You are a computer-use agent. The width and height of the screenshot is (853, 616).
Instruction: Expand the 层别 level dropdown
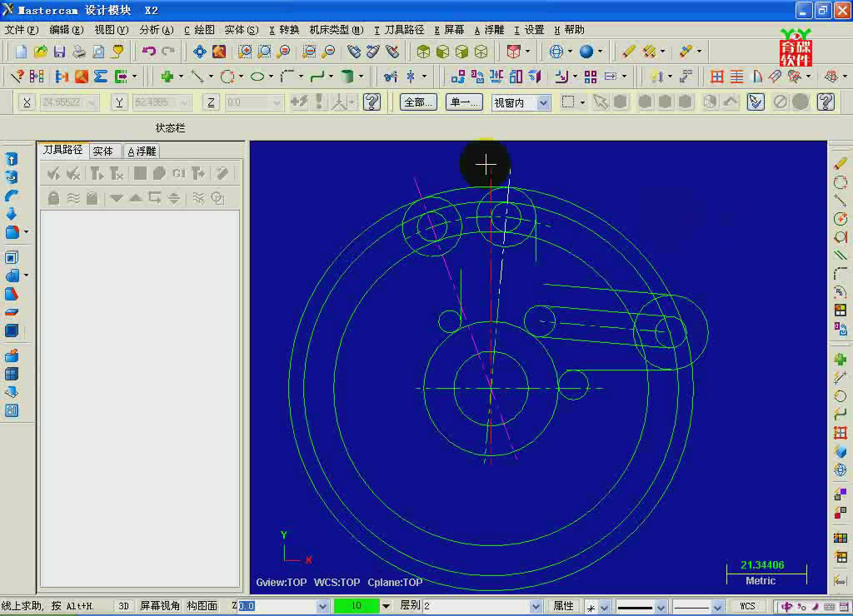[536, 606]
